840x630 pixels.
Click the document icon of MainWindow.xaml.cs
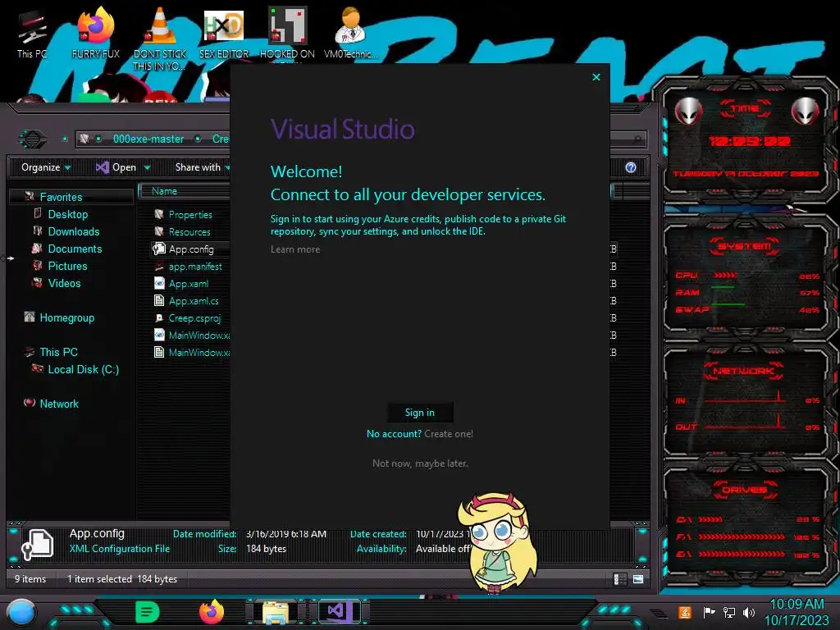159,352
